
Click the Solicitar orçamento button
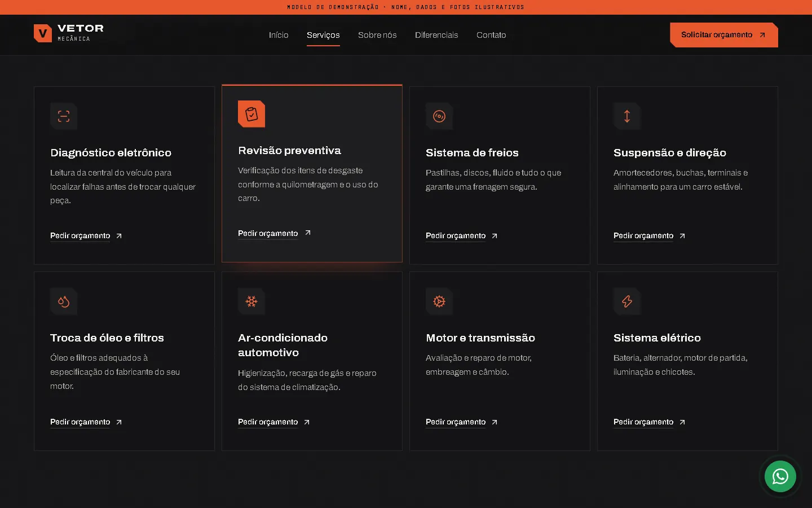tap(724, 35)
